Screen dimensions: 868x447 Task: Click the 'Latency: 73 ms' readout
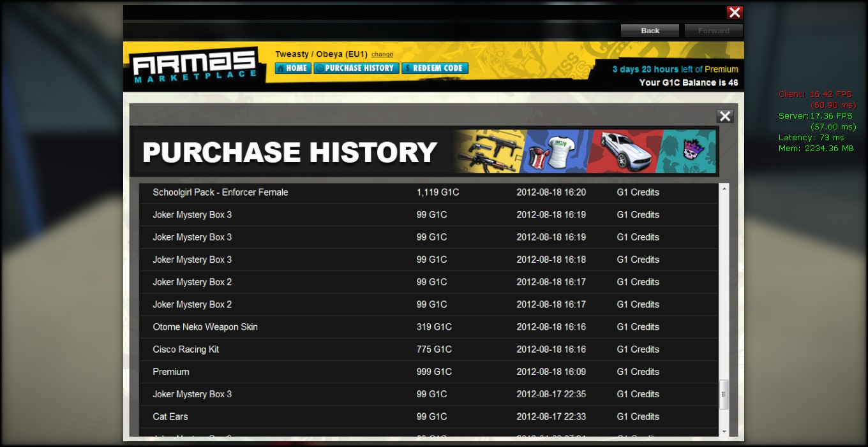(x=811, y=138)
